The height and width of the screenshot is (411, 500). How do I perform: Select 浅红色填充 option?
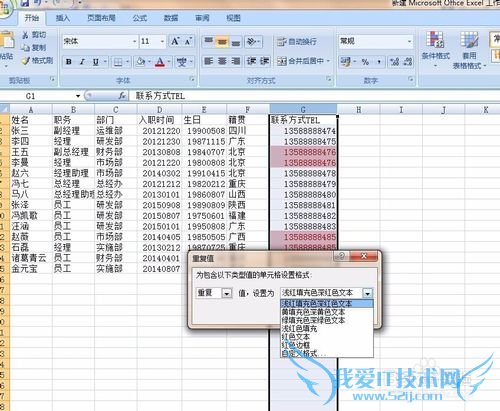pyautogui.click(x=327, y=329)
